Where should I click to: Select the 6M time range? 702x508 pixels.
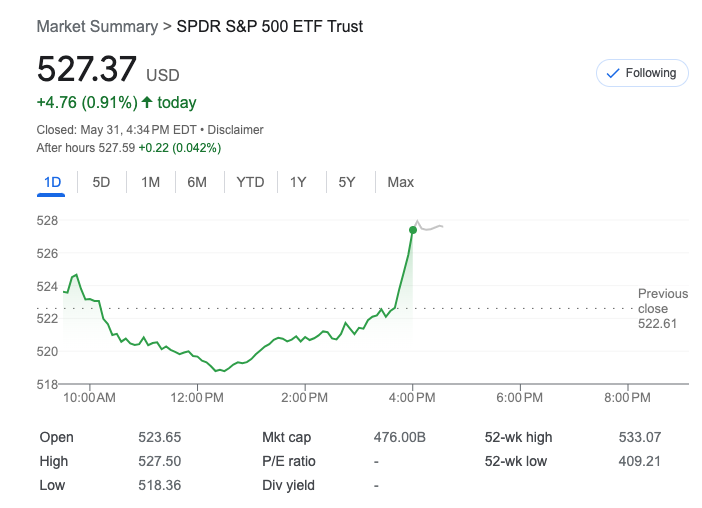[197, 182]
